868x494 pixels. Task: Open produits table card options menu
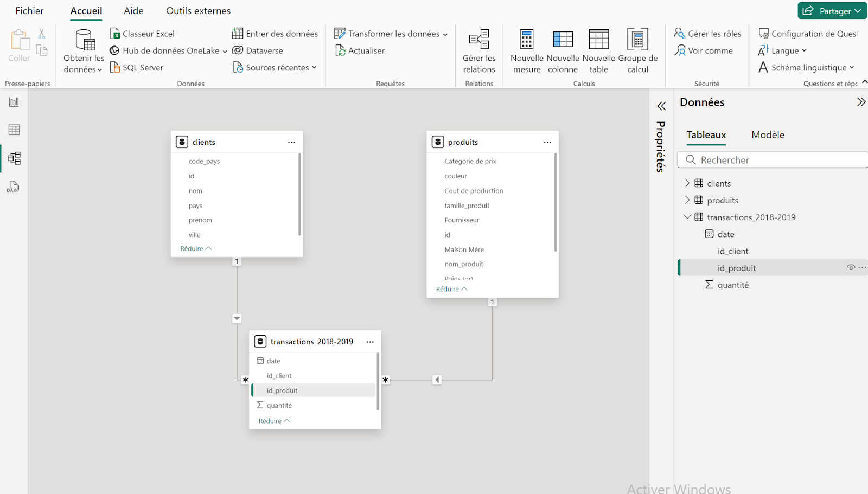(x=547, y=142)
